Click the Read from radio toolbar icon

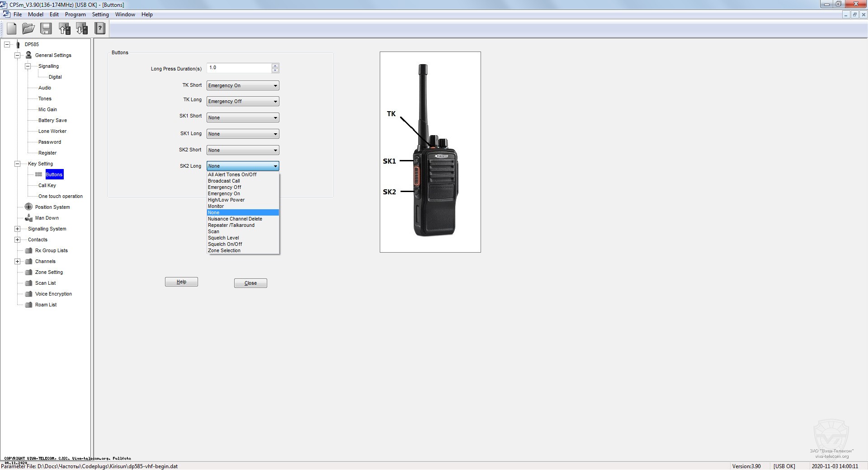(65, 29)
